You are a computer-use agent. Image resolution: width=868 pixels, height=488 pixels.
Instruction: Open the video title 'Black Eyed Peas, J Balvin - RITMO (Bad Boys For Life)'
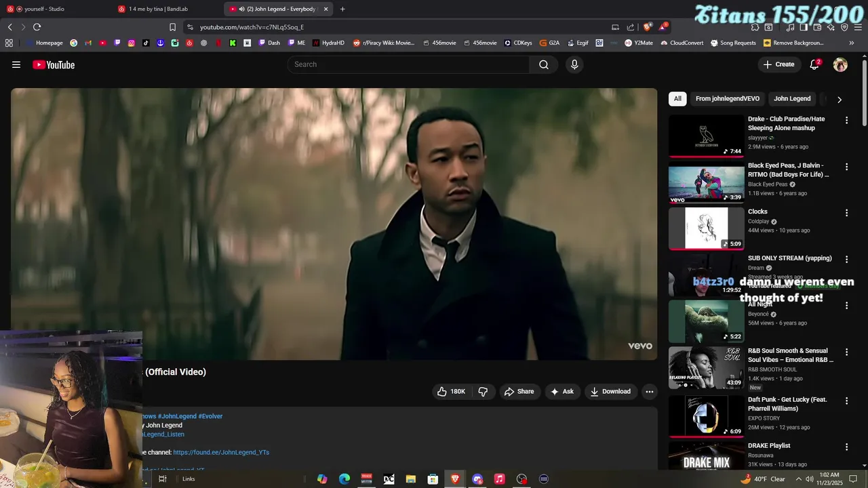coord(788,170)
